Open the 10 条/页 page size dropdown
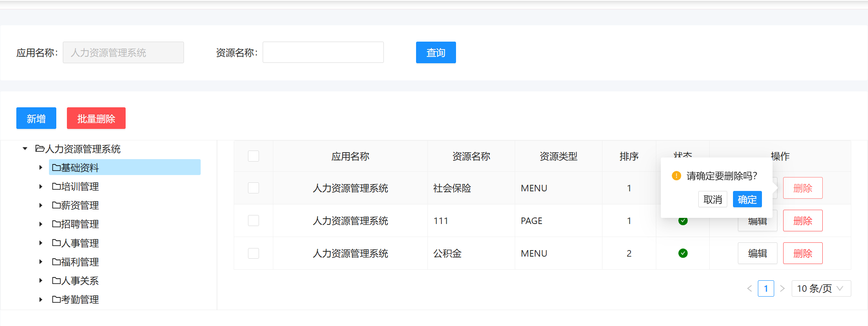Image resolution: width=868 pixels, height=326 pixels. point(821,288)
